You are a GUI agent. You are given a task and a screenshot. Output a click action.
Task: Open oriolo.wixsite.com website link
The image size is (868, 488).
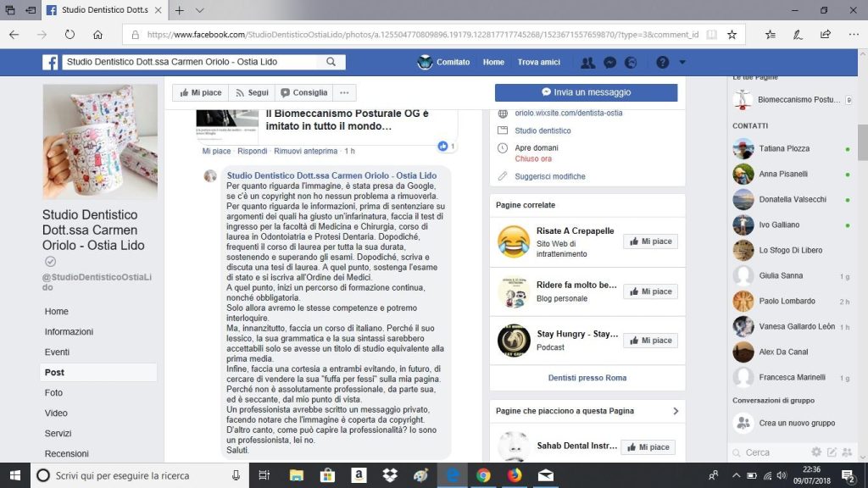pos(569,113)
